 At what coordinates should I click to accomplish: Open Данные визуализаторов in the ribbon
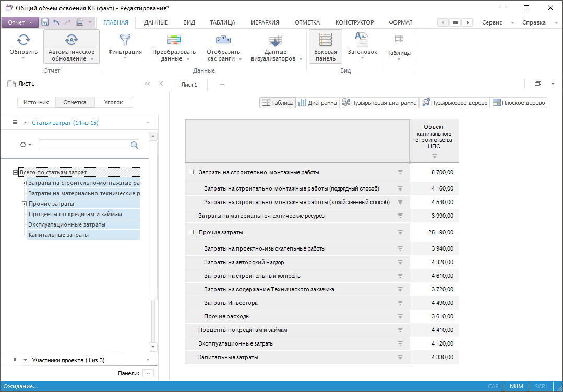tap(275, 41)
